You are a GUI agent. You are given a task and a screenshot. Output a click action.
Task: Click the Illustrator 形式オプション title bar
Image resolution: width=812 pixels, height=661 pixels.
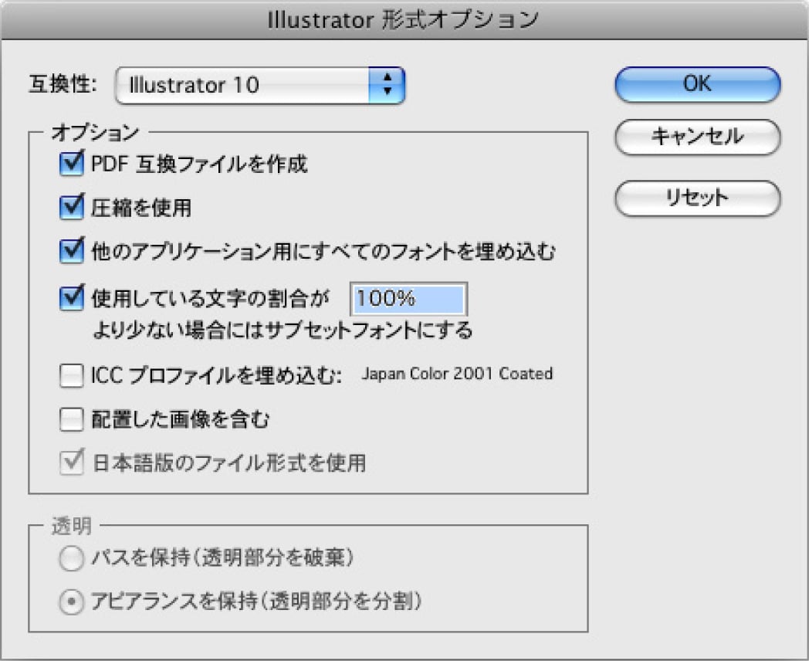[404, 20]
